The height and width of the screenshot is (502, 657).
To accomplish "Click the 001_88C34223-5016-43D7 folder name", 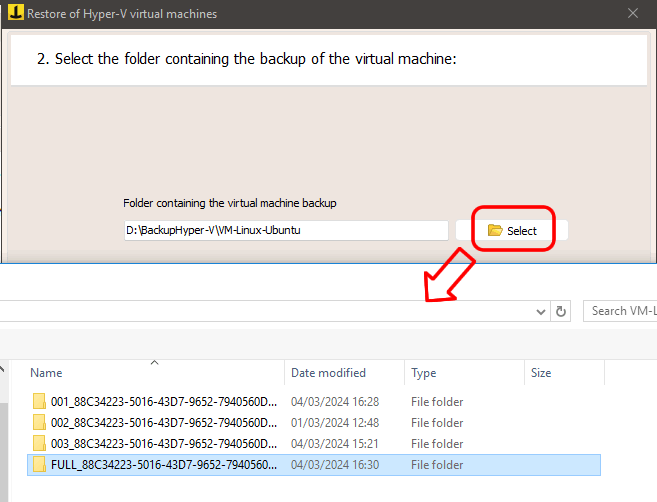I will (x=164, y=401).
